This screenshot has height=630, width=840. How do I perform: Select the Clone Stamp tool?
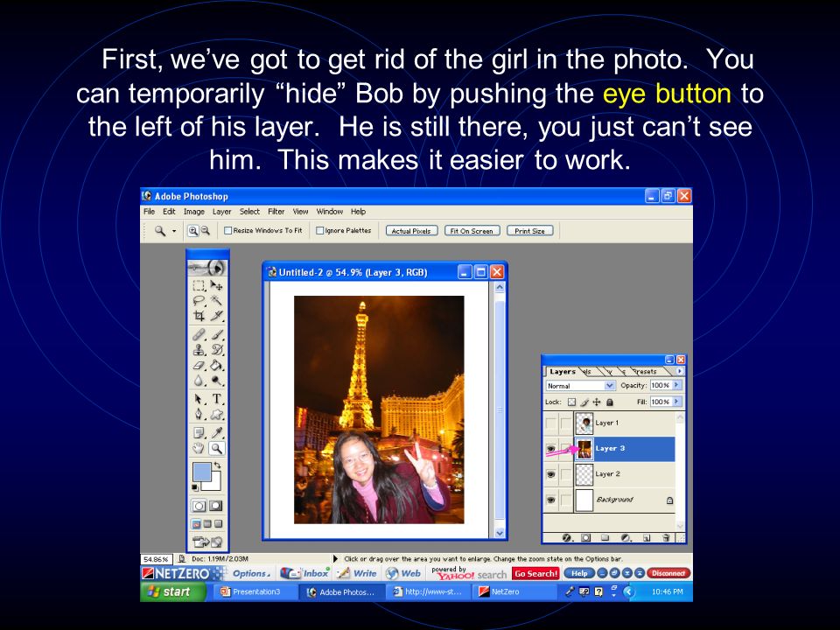(x=199, y=350)
